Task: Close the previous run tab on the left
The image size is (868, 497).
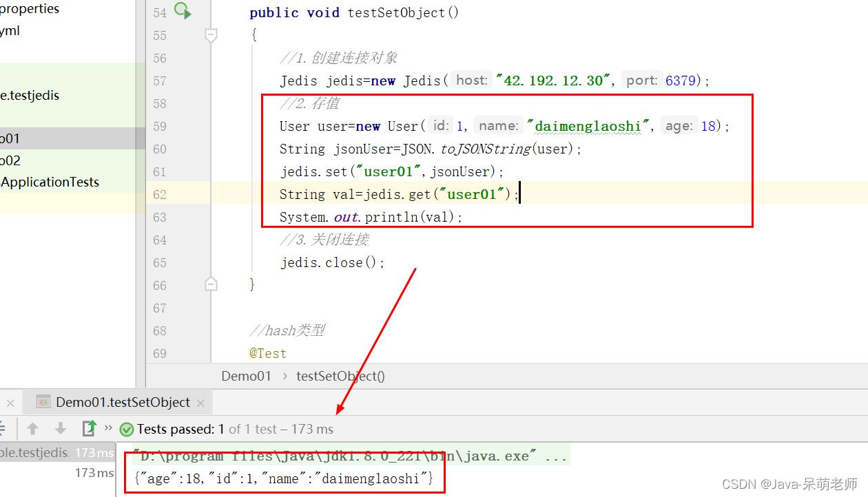Action: click(x=10, y=403)
